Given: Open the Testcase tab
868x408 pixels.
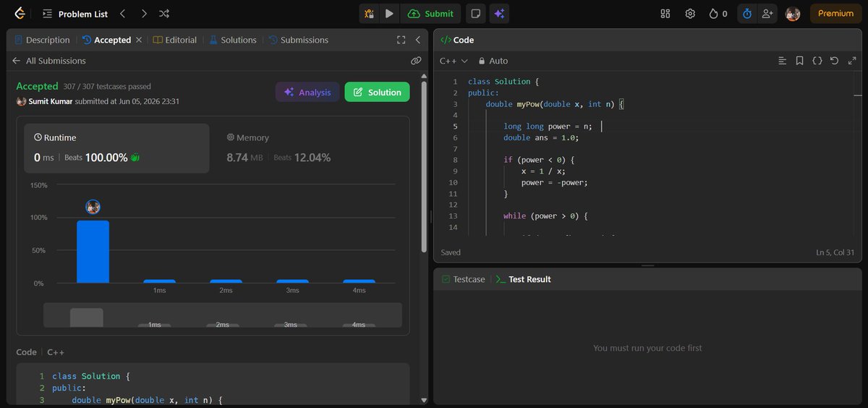Looking at the screenshot, I should coord(464,279).
